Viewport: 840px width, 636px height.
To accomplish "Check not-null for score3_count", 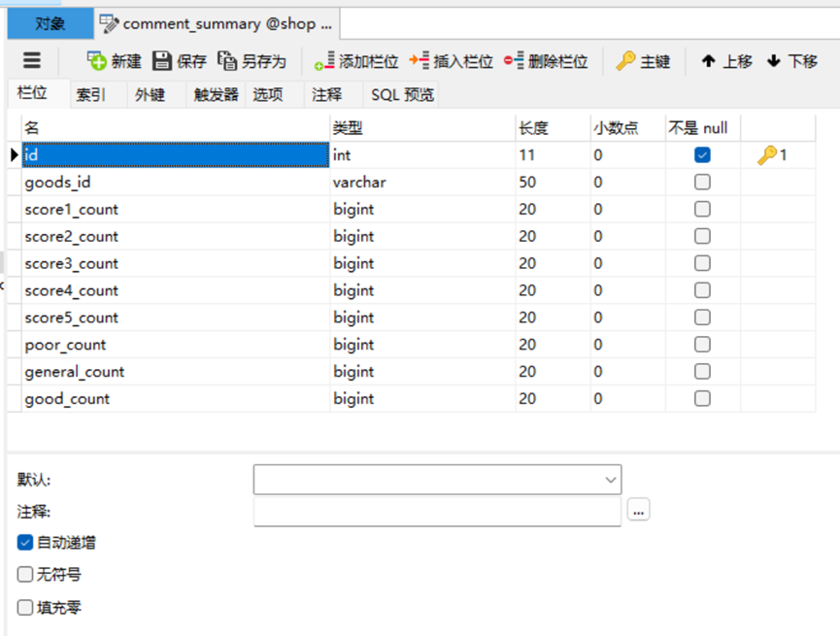I will [x=702, y=263].
